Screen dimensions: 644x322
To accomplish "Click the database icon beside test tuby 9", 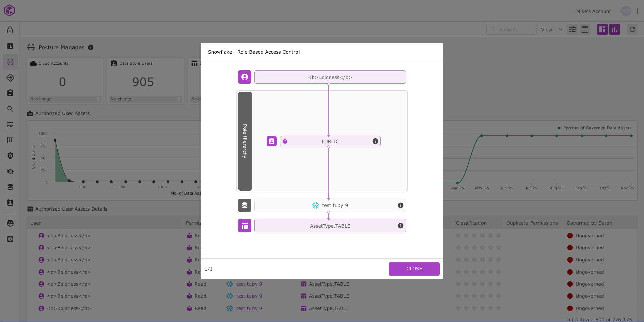I will [x=245, y=205].
